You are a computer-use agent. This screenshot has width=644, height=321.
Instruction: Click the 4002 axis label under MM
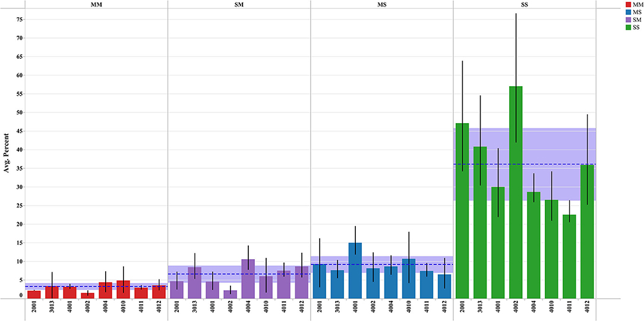coord(87,307)
